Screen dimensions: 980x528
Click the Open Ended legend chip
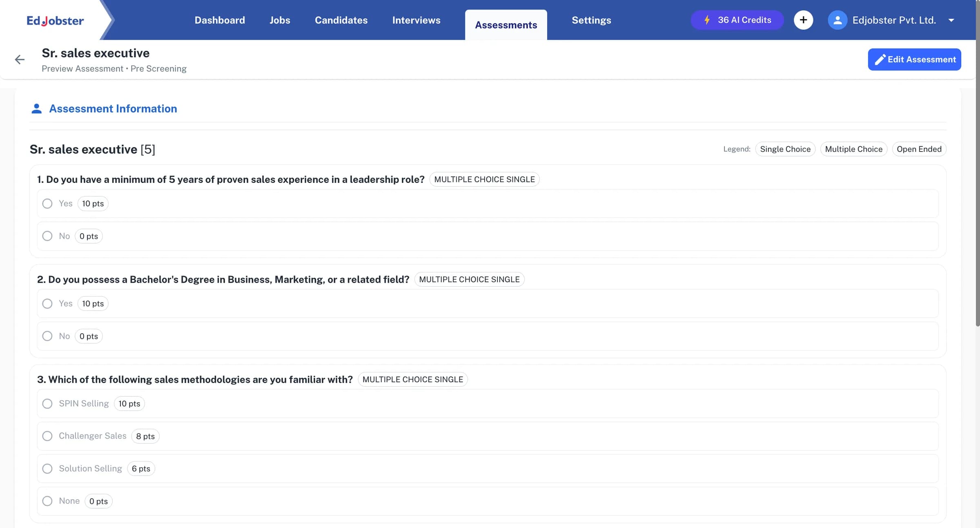tap(919, 149)
